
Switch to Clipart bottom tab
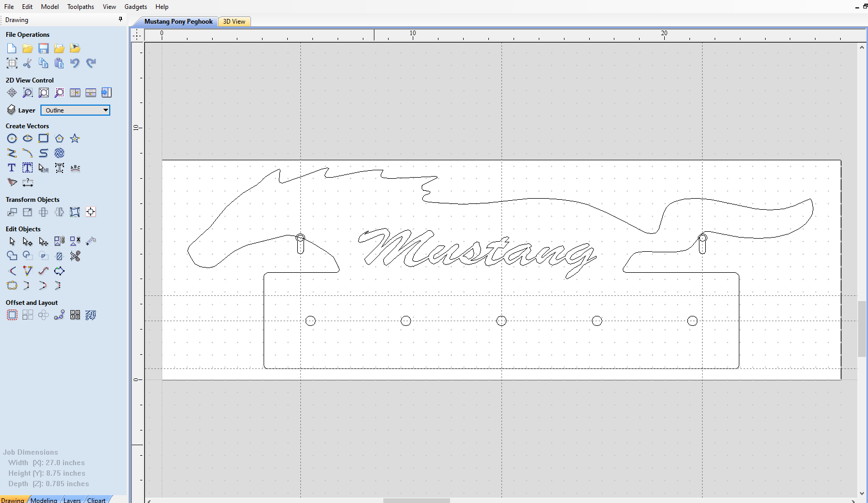(96, 500)
